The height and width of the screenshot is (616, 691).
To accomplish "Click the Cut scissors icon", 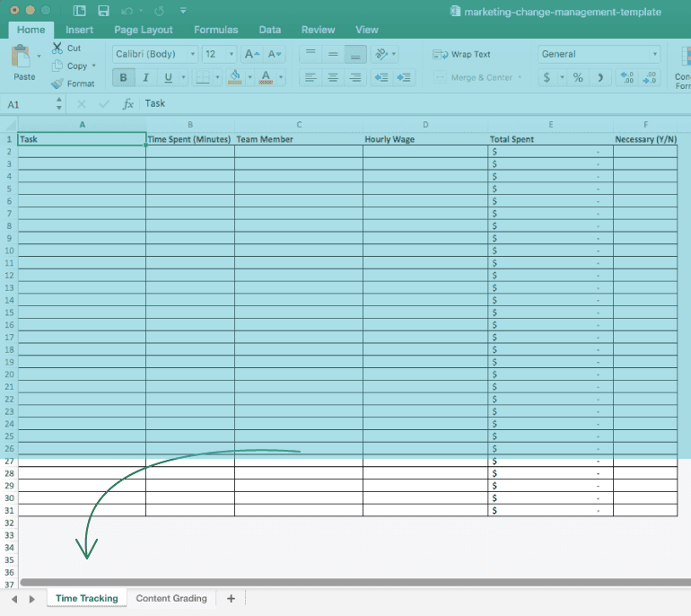I will [x=58, y=48].
